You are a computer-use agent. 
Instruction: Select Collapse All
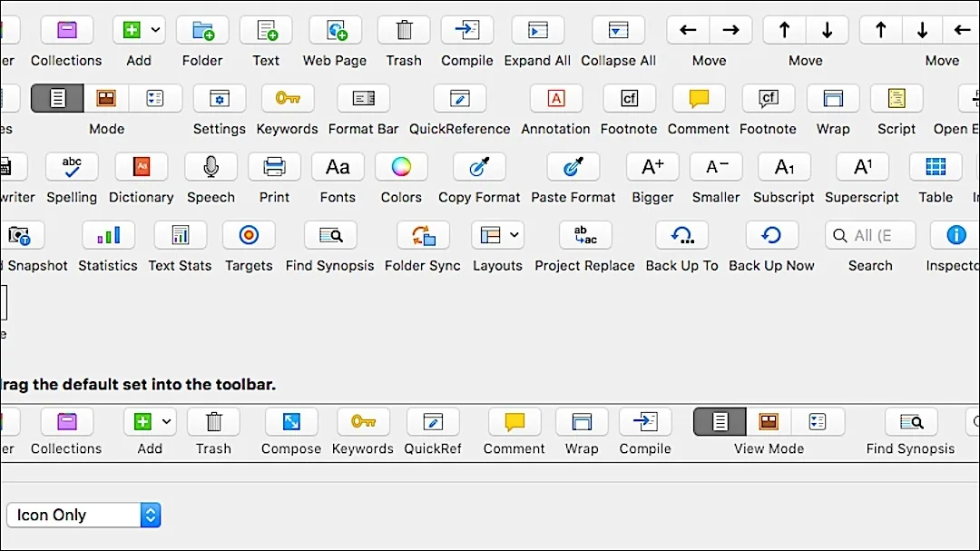click(618, 29)
